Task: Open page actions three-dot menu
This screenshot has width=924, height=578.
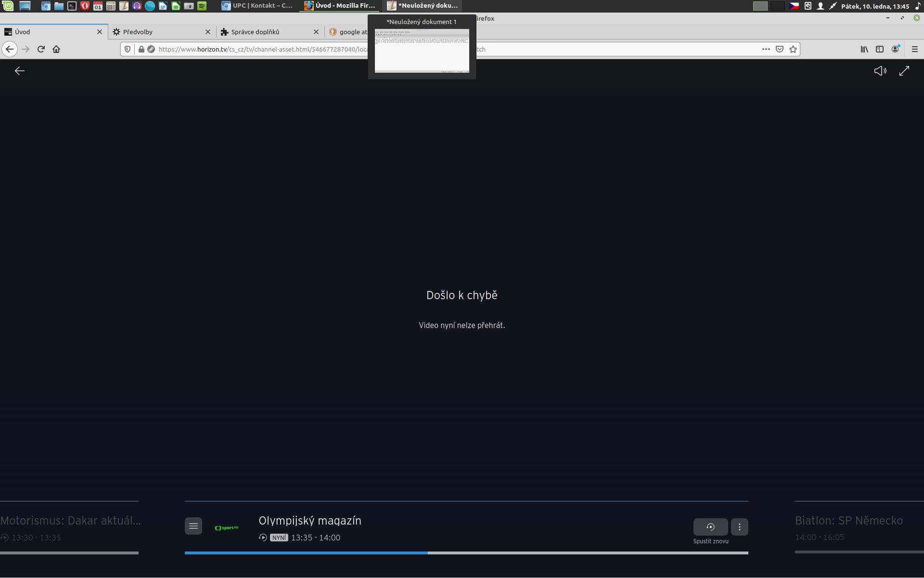Action: point(766,49)
